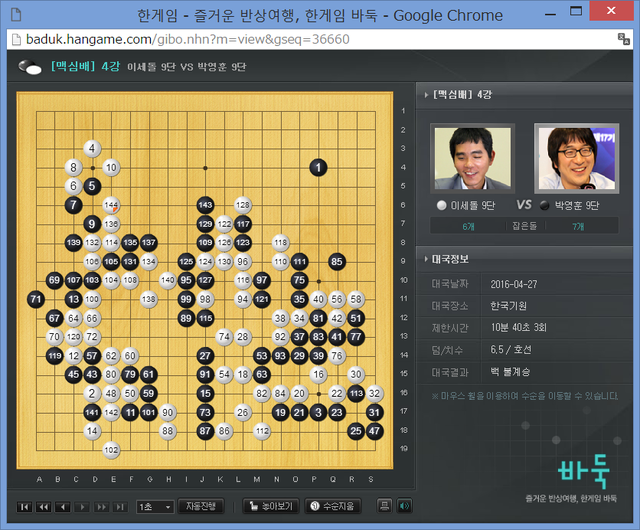Viewport: 640px width, 530px height.
Task: Click the result value 백 불계승
Action: point(510,372)
